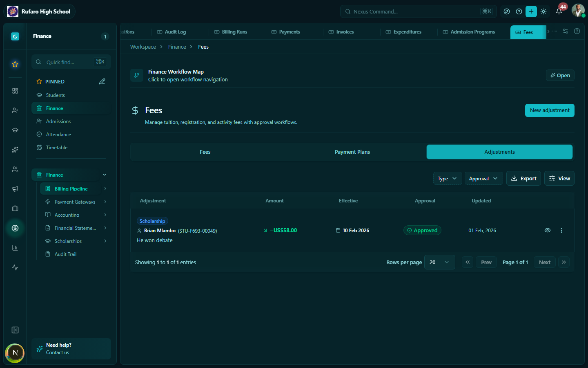Open bar chart reports icon in rail
The image size is (588, 368).
pos(15,248)
